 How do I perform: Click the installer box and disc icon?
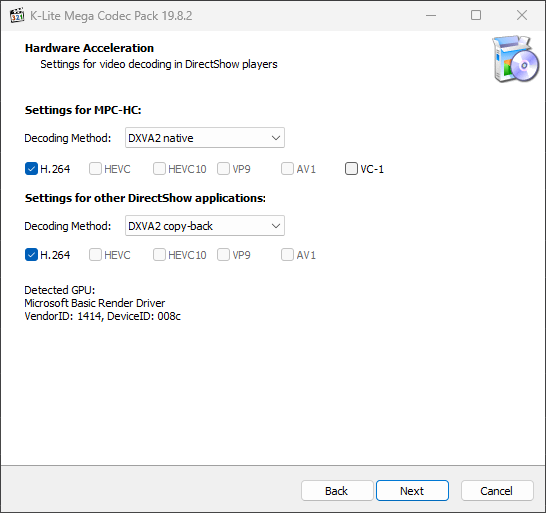pyautogui.click(x=516, y=59)
